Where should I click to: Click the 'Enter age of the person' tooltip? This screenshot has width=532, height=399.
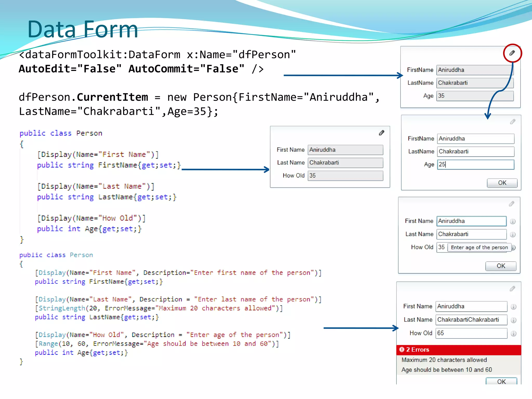[x=479, y=248]
